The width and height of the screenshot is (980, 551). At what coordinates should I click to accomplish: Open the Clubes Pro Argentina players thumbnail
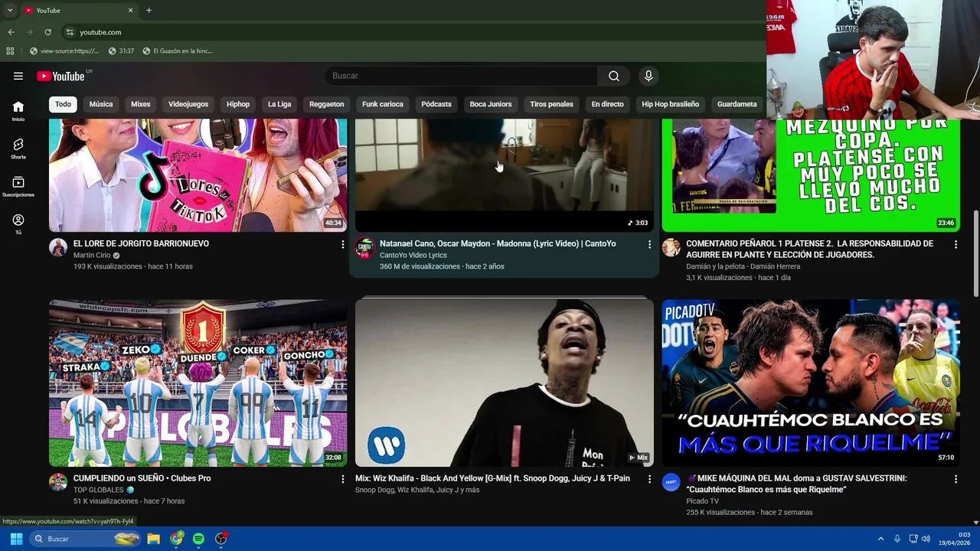pos(198,383)
